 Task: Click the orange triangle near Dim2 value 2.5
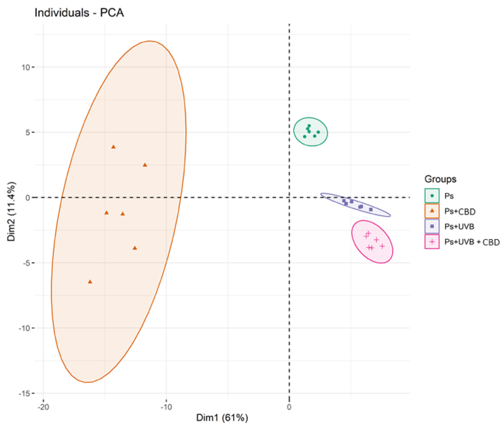point(145,165)
